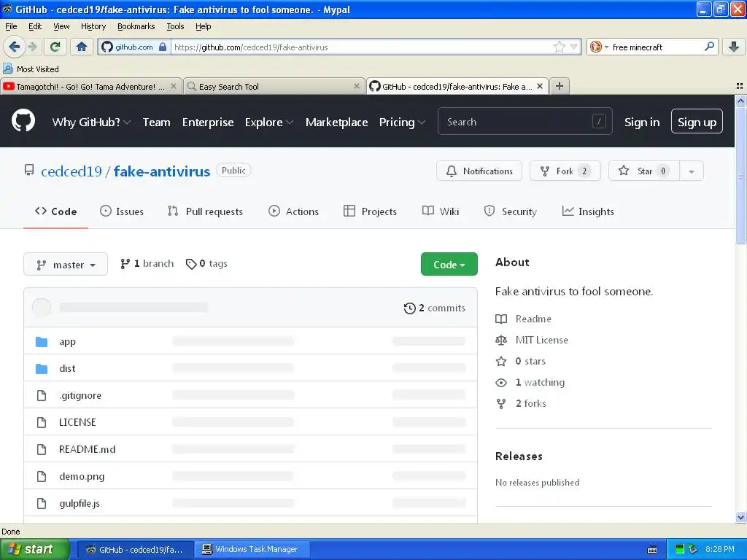
Task: Open the master branch dropdown
Action: [66, 264]
